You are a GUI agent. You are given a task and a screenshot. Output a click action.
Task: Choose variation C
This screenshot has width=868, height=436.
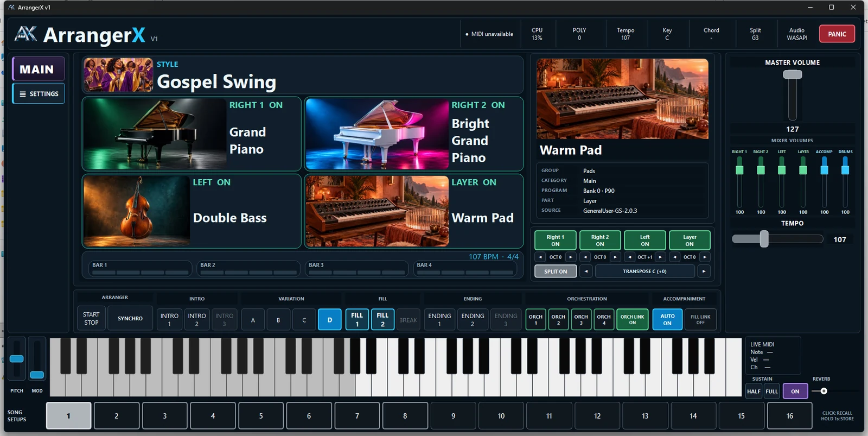(x=304, y=320)
